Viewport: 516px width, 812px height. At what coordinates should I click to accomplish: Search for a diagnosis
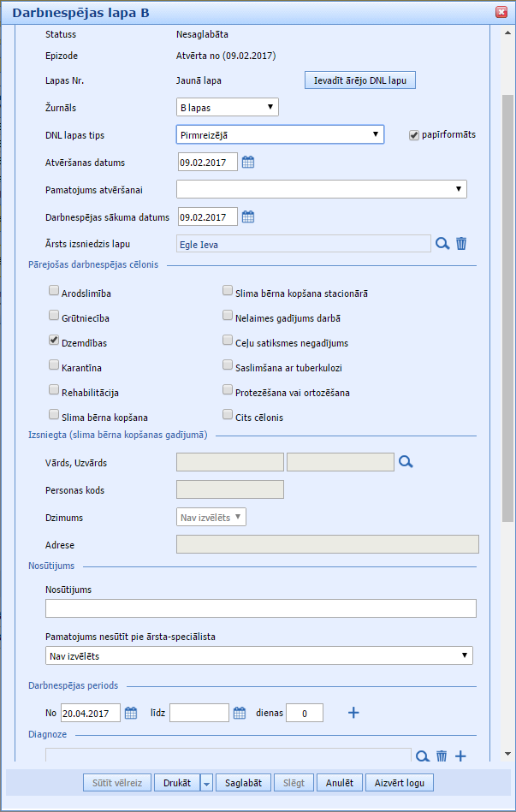[x=421, y=756]
